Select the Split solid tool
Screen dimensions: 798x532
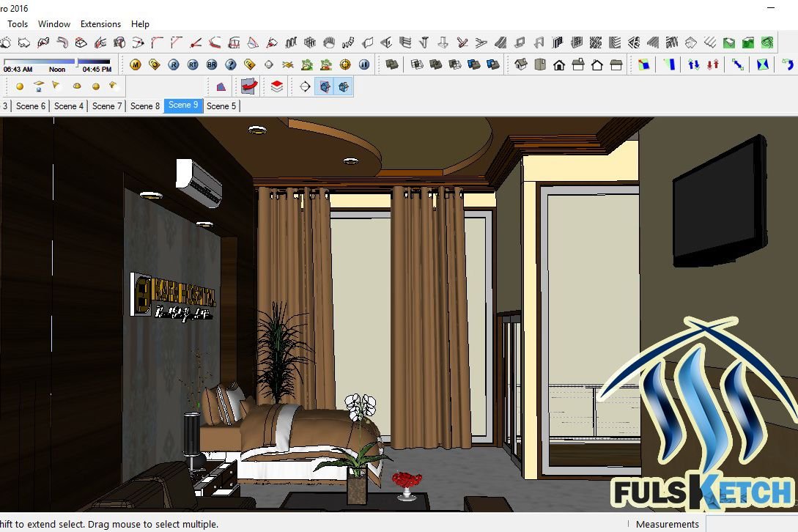pos(492,64)
